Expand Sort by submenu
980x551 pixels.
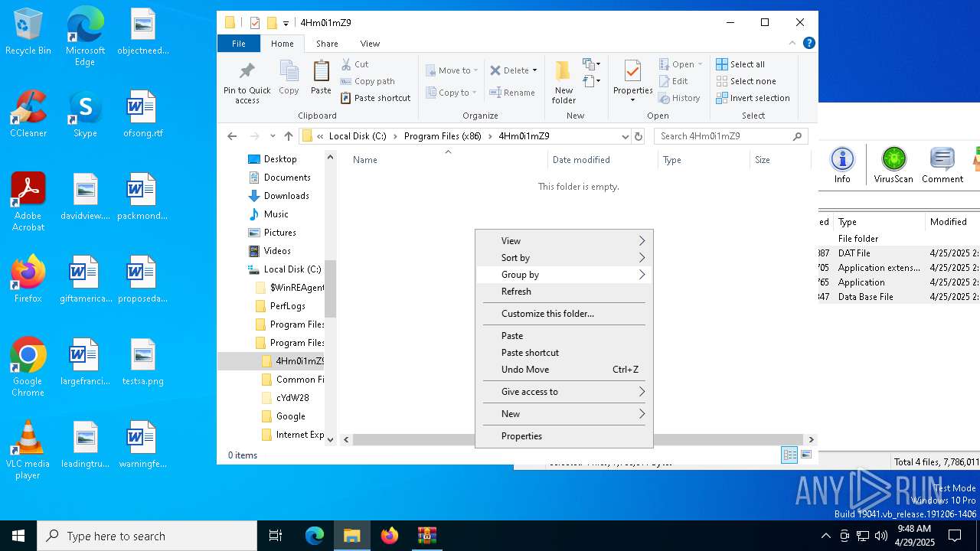tap(564, 258)
